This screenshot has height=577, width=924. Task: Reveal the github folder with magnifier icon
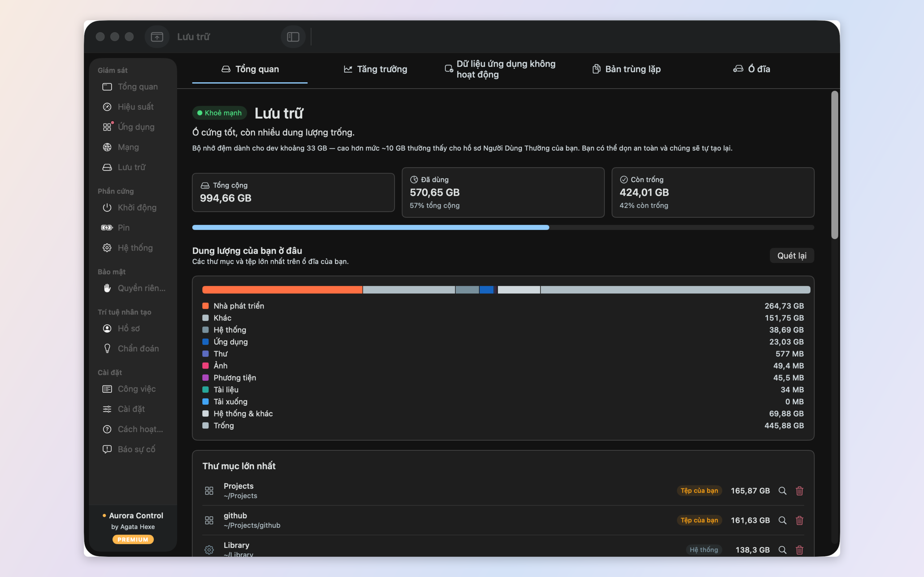coord(783,520)
